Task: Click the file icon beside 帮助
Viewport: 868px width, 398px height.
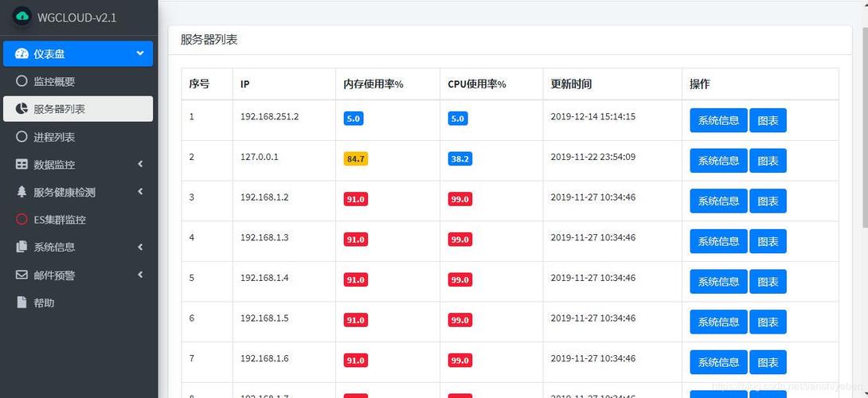Action: 22,302
